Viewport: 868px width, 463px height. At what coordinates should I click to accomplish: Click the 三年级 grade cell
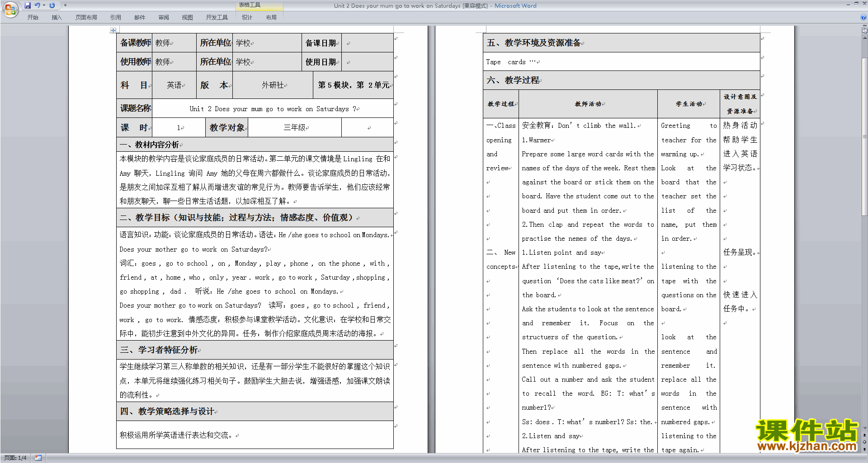(x=295, y=127)
